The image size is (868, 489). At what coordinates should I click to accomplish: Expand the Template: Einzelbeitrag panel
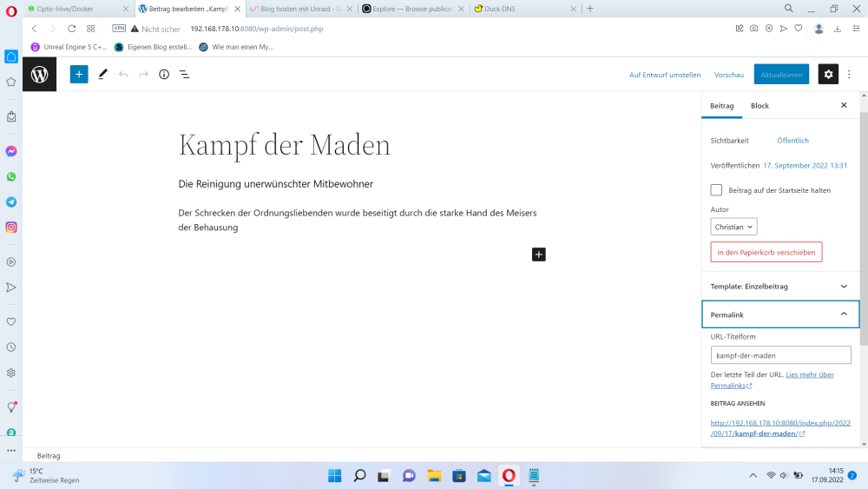[780, 287]
